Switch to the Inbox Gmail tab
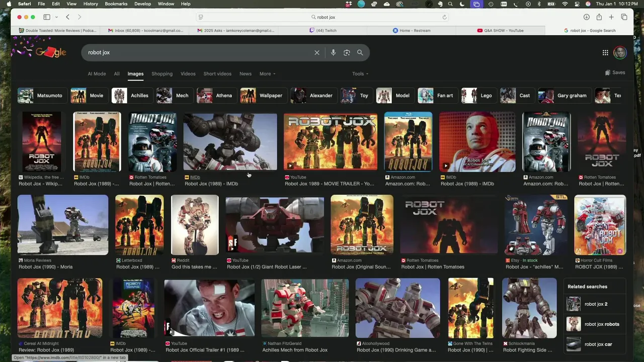Image resolution: width=644 pixels, height=362 pixels. coord(145,31)
